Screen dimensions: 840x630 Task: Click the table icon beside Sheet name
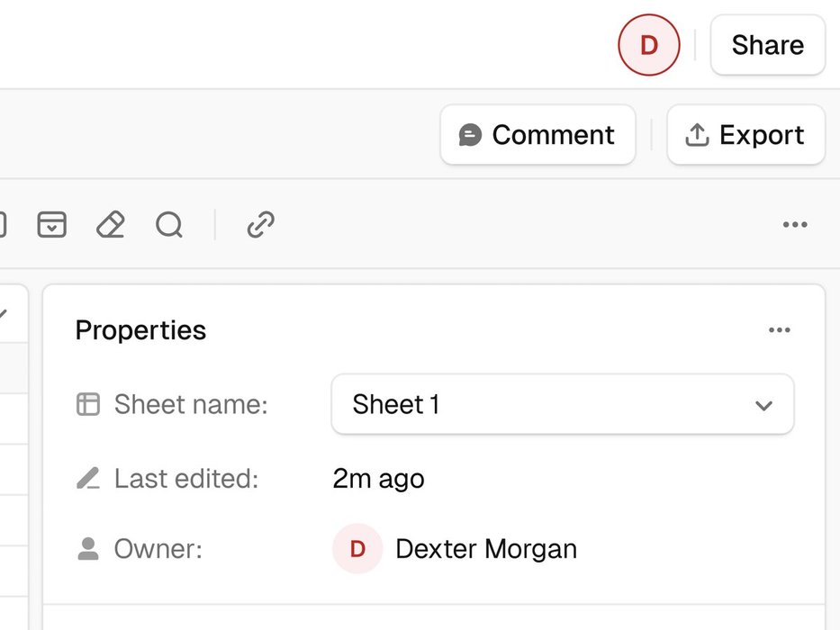click(88, 404)
